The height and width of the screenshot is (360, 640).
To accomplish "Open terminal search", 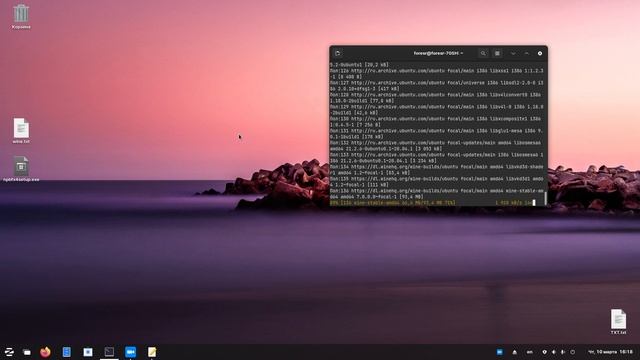I will pos(483,53).
